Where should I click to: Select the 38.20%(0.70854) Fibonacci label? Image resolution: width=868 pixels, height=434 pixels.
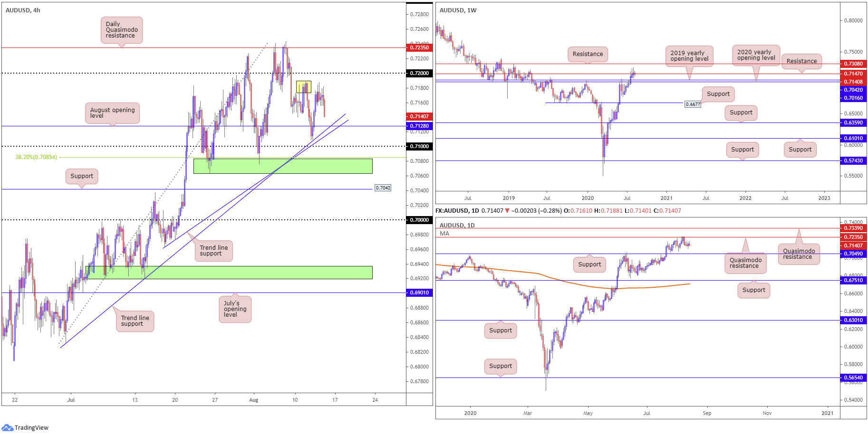pyautogui.click(x=36, y=157)
